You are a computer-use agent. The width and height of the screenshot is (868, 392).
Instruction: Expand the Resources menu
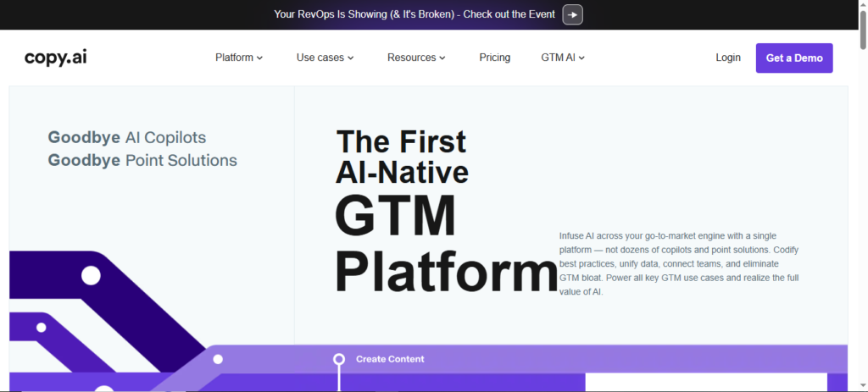pyautogui.click(x=416, y=58)
